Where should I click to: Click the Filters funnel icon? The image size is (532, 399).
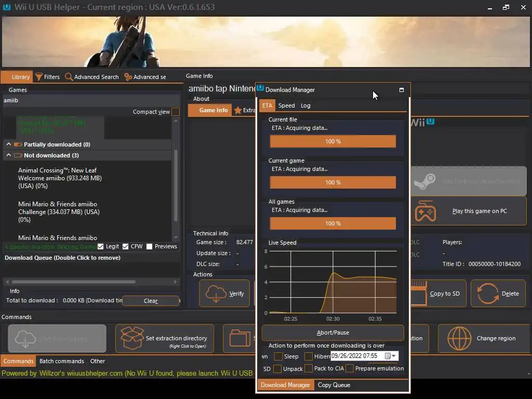click(x=38, y=77)
